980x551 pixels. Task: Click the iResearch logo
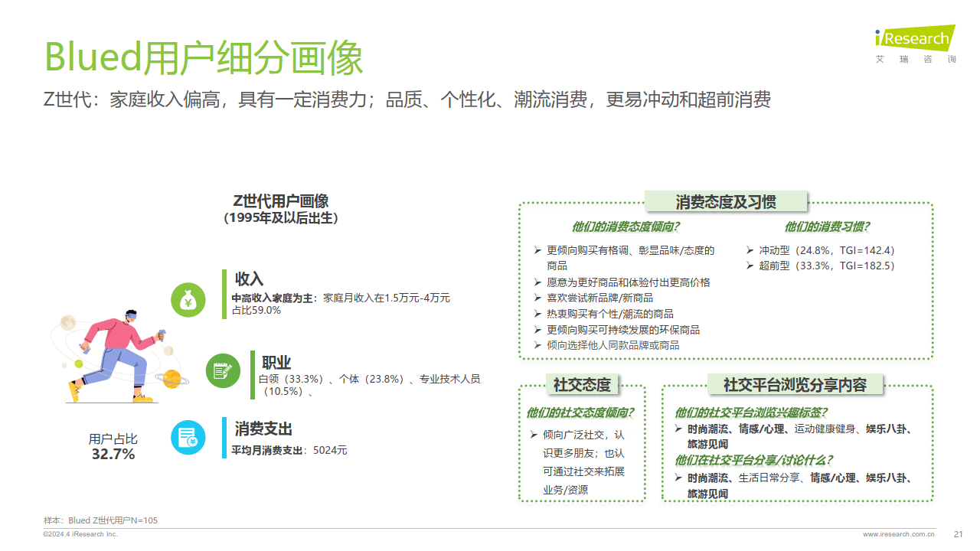[915, 37]
